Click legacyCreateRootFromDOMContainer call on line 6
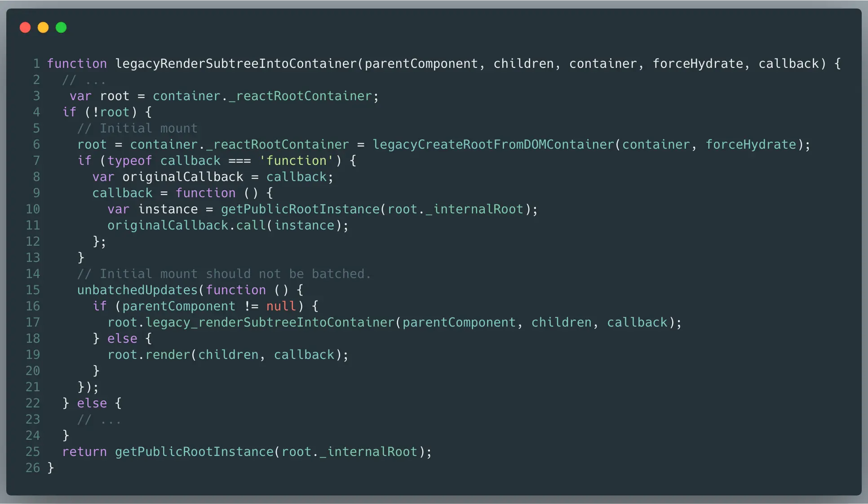The image size is (868, 504). coord(493,145)
